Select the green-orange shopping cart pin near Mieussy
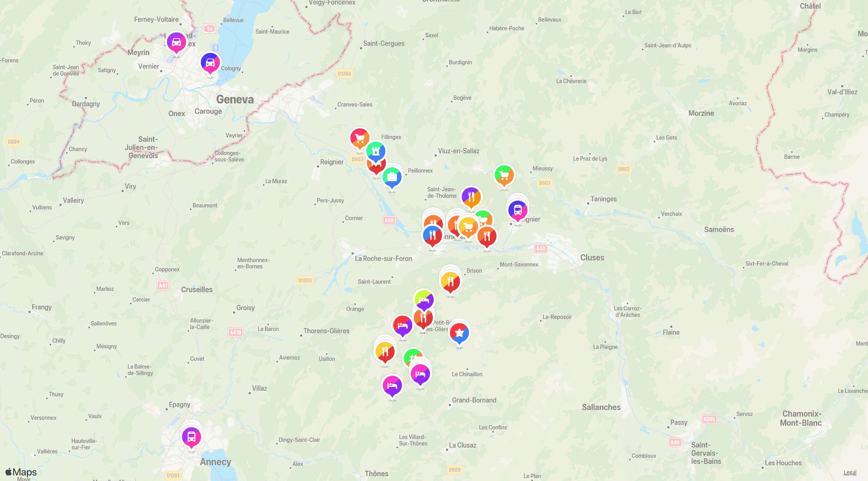 click(504, 175)
